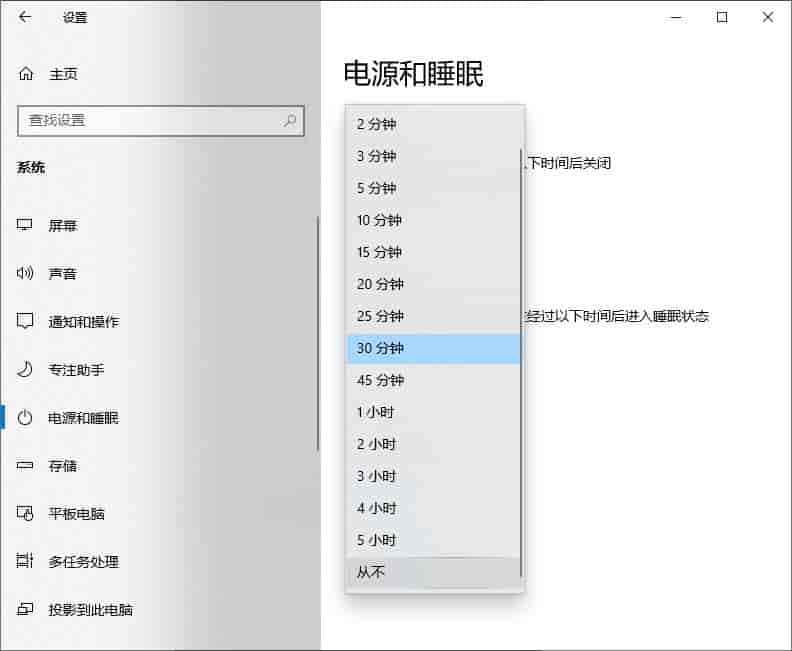Close the Settings window

tap(768, 17)
